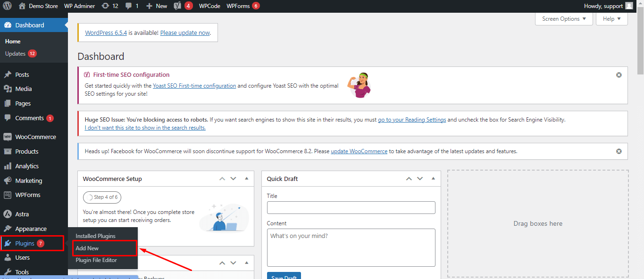Viewport: 644px width, 279px height.
Task: Open WP Adminer in admin bar
Action: 79,6
